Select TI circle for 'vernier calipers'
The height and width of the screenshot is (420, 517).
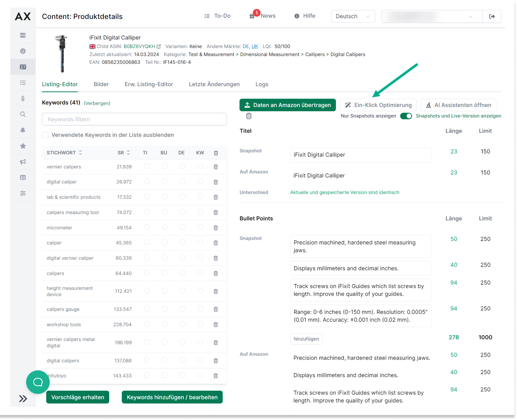click(x=147, y=166)
